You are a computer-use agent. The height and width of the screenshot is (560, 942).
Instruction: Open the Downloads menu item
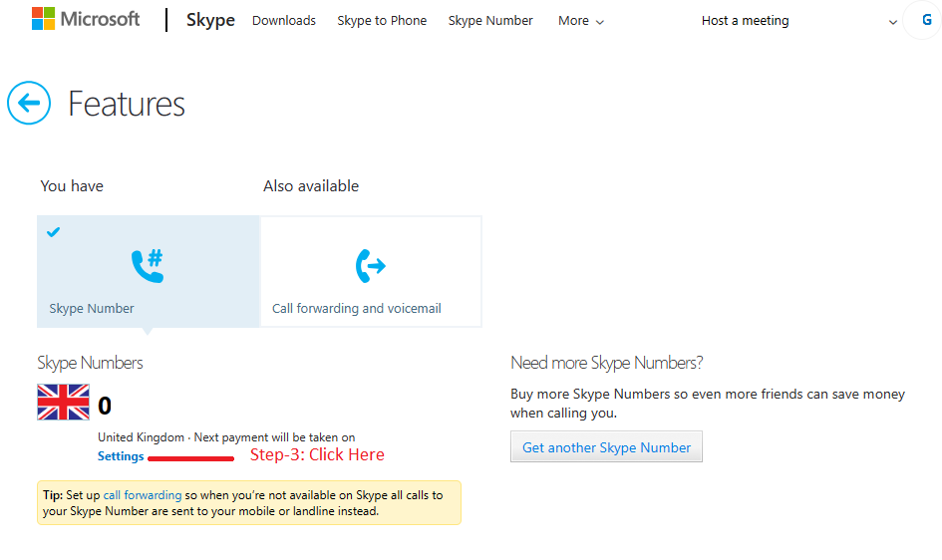[x=284, y=21]
